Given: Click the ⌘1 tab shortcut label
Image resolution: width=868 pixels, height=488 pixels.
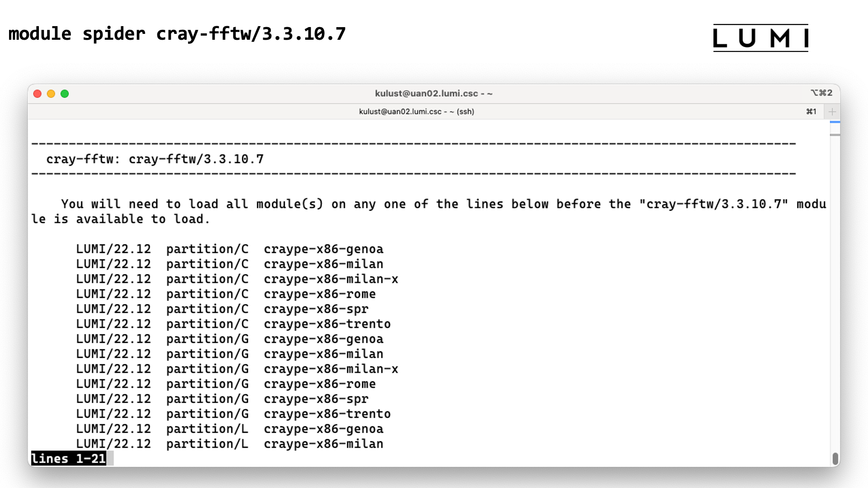Looking at the screenshot, I should [811, 112].
